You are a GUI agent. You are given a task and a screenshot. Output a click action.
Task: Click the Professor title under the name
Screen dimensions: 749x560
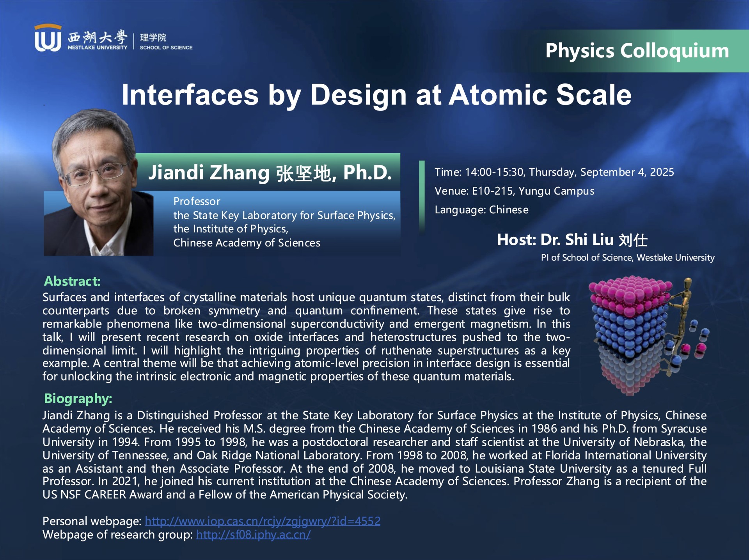[197, 202]
